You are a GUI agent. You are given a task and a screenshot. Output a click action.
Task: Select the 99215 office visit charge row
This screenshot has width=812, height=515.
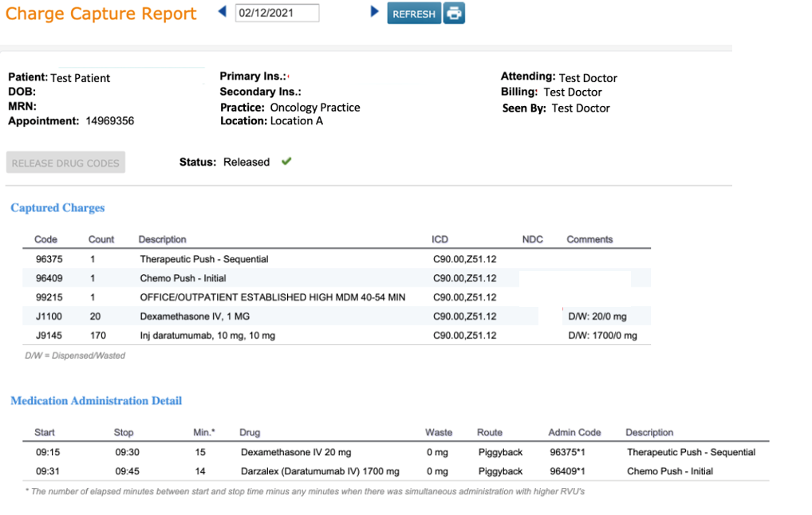click(x=272, y=297)
